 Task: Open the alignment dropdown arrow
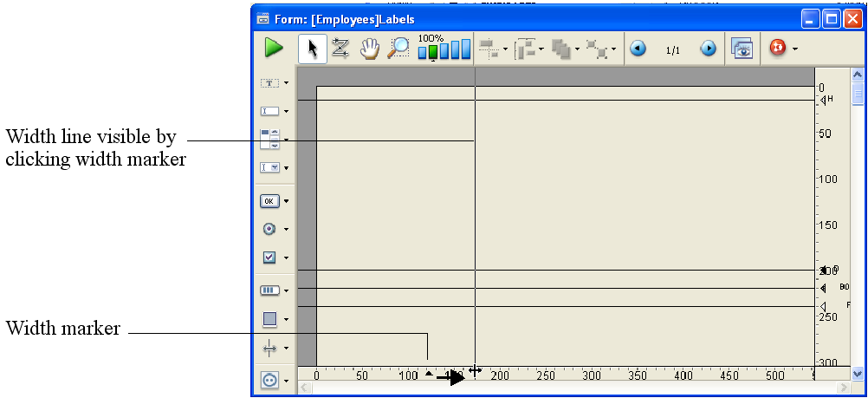[x=505, y=49]
